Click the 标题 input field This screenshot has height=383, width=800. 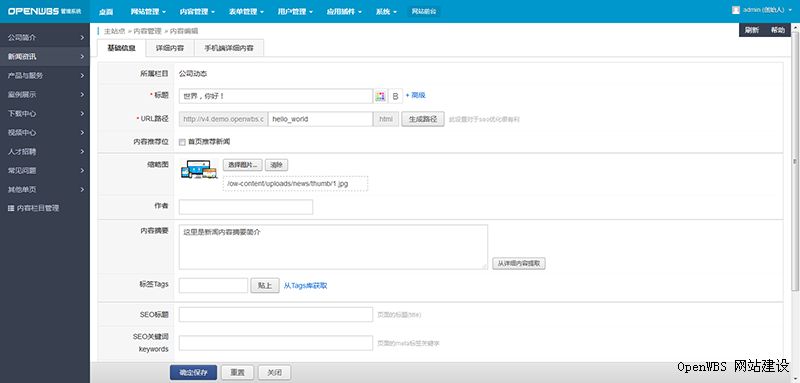276,96
